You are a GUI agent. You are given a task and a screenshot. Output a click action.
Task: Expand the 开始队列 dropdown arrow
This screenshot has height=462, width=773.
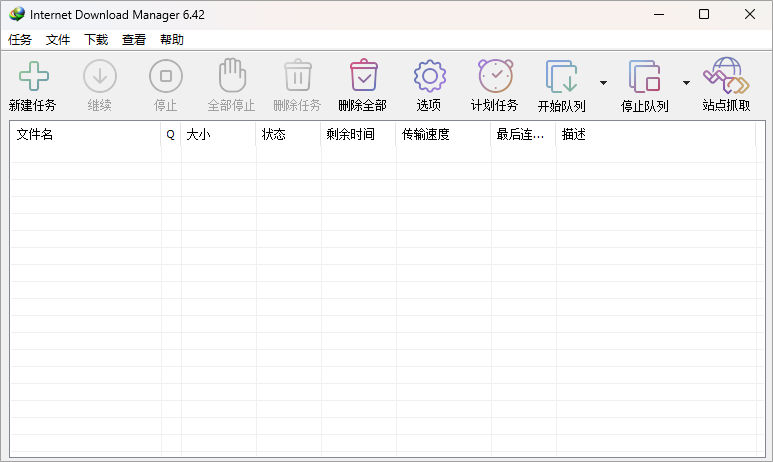[x=603, y=83]
